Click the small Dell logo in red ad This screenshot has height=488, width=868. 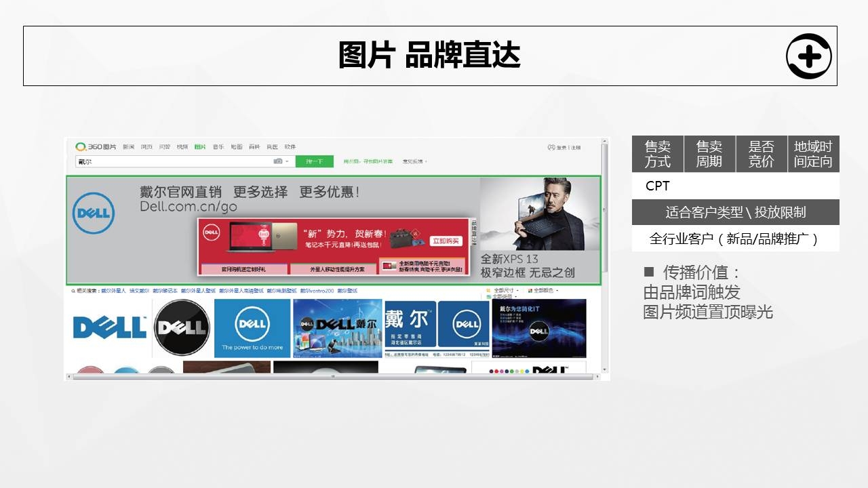pos(212,233)
